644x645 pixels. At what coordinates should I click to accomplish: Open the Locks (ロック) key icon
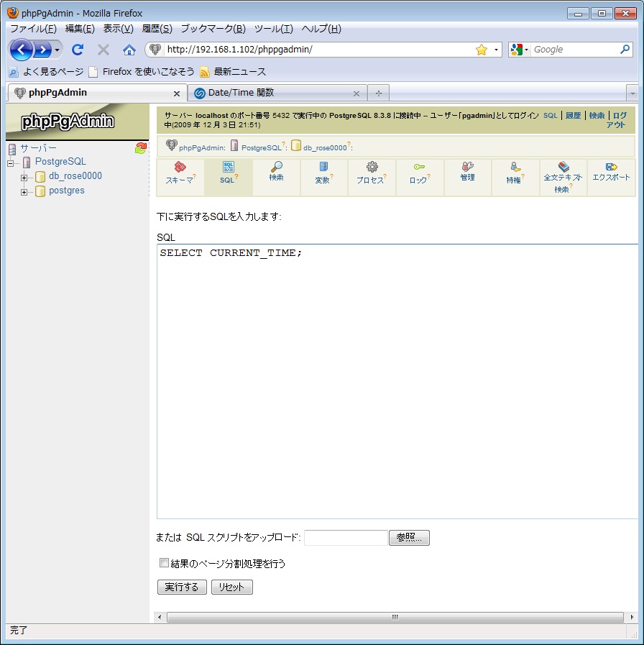[x=419, y=167]
